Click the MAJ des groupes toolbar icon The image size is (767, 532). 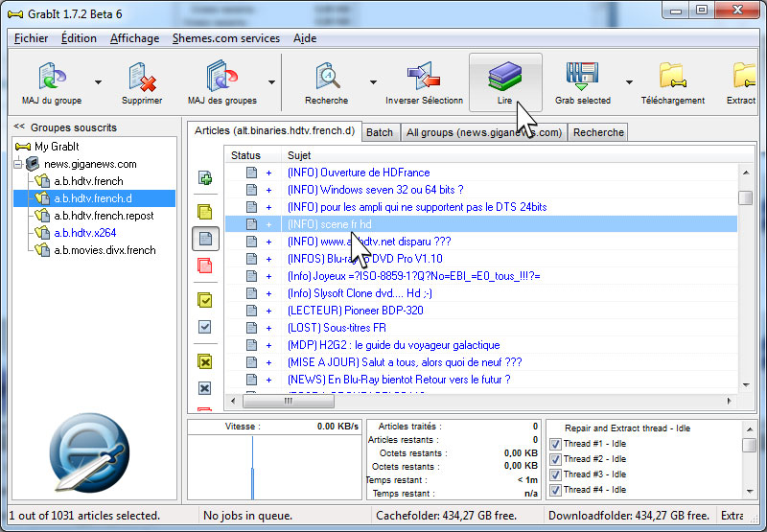[222, 77]
